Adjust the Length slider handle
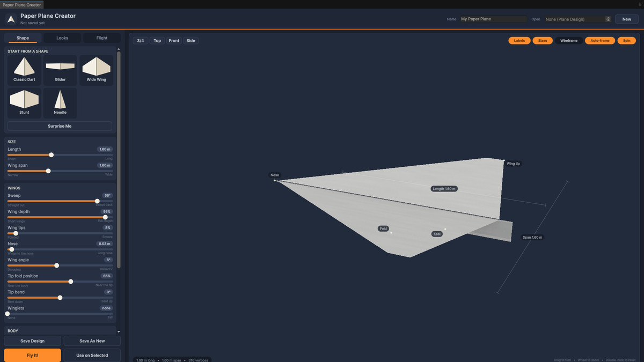The image size is (644, 362). [x=51, y=155]
